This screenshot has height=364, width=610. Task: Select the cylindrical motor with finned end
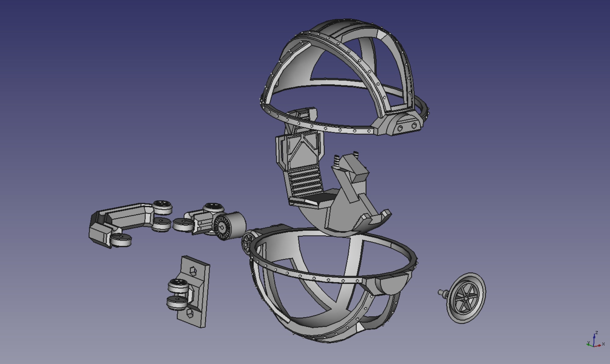(x=229, y=226)
